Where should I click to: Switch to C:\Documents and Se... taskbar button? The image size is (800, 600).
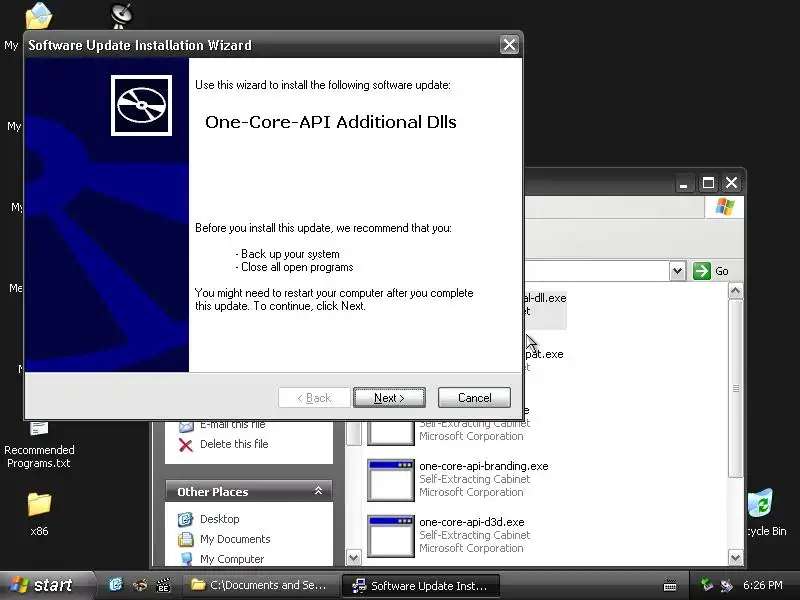coord(261,585)
